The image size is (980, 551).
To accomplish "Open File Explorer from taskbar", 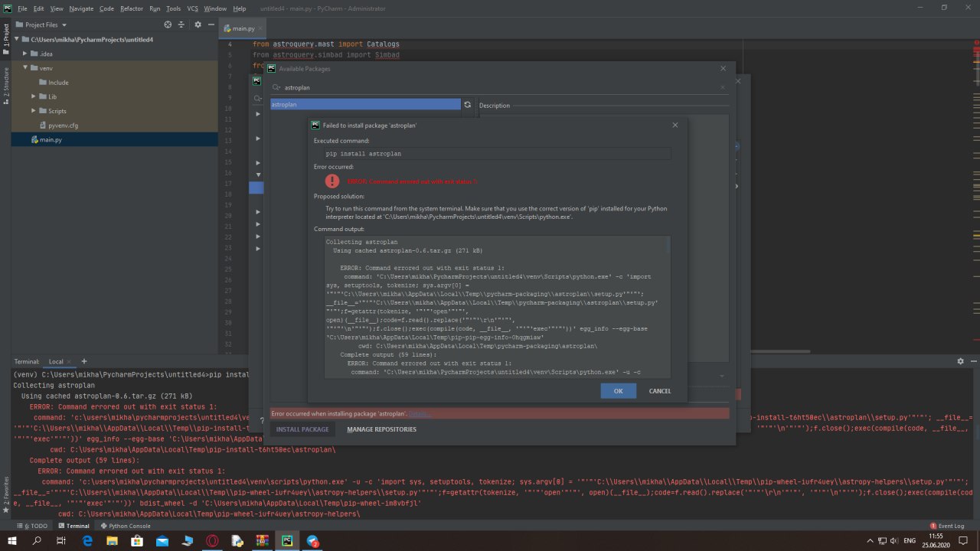I will pyautogui.click(x=112, y=541).
